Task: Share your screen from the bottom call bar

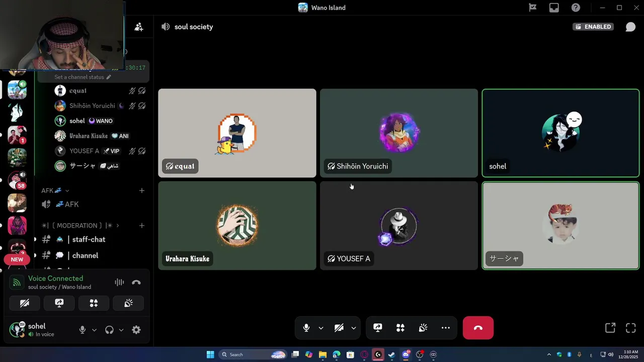Action: point(378,328)
